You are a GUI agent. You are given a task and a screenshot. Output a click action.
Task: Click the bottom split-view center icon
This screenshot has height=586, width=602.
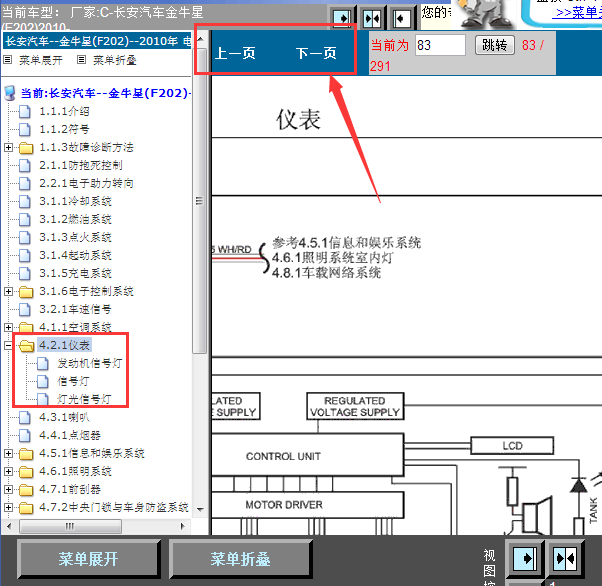565,558
